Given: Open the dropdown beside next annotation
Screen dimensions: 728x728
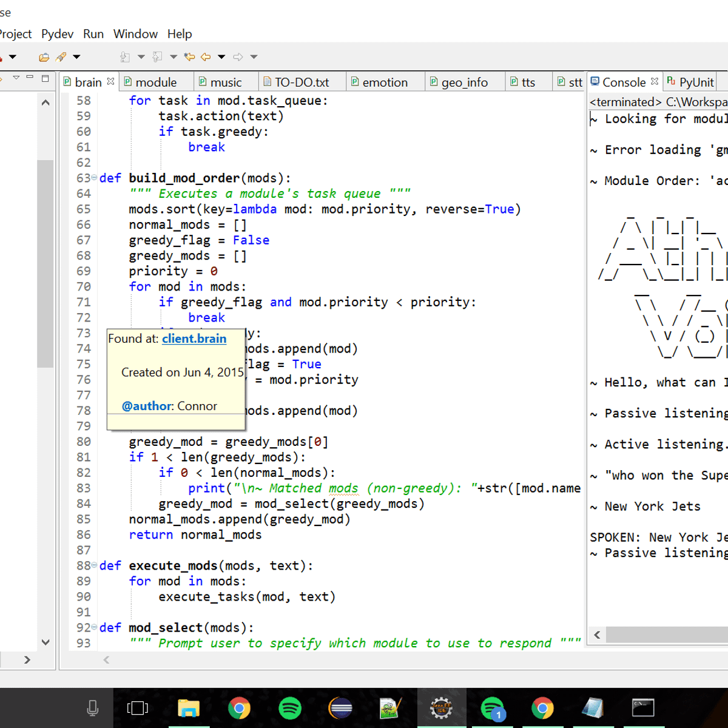Looking at the screenshot, I should [141, 57].
